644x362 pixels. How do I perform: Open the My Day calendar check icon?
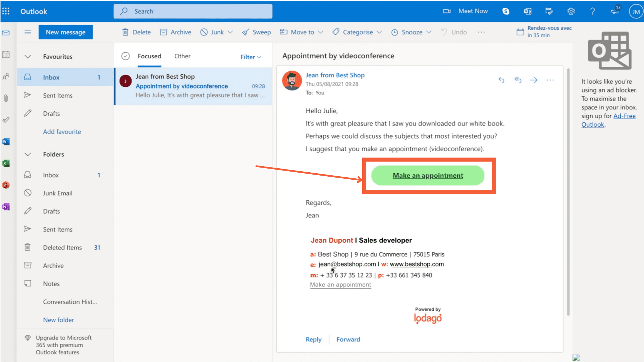[x=549, y=11]
